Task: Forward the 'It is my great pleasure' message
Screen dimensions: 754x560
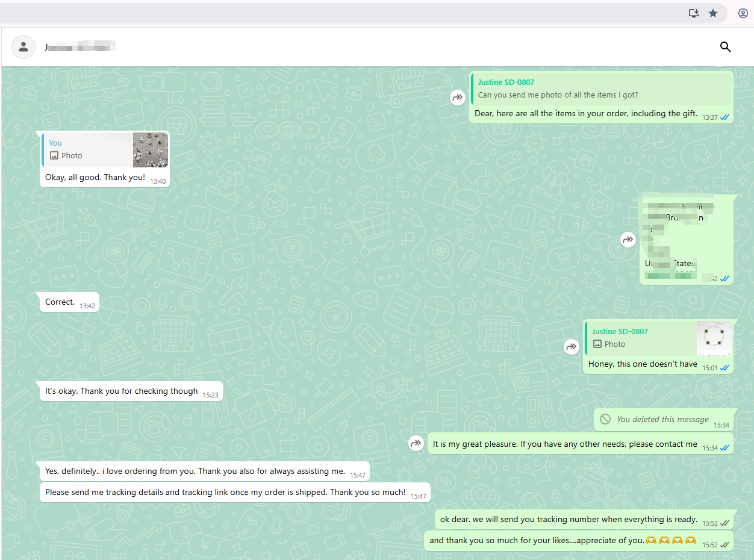Action: tap(416, 444)
